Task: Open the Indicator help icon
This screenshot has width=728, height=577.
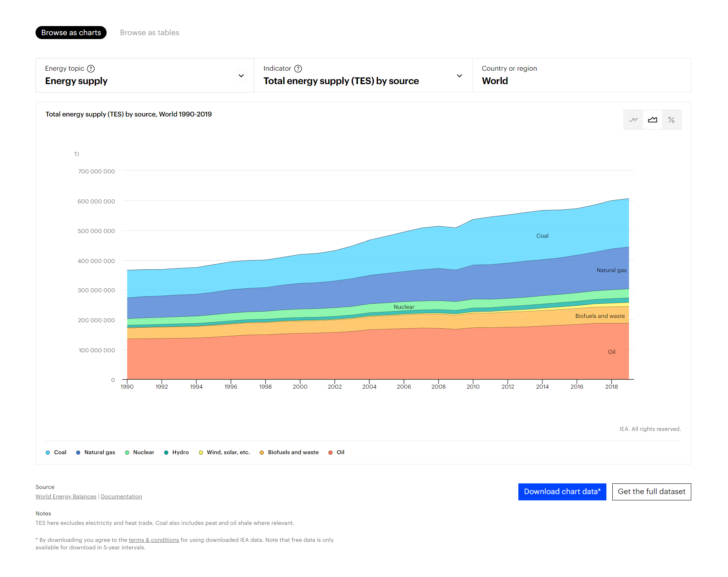Action: [x=298, y=68]
